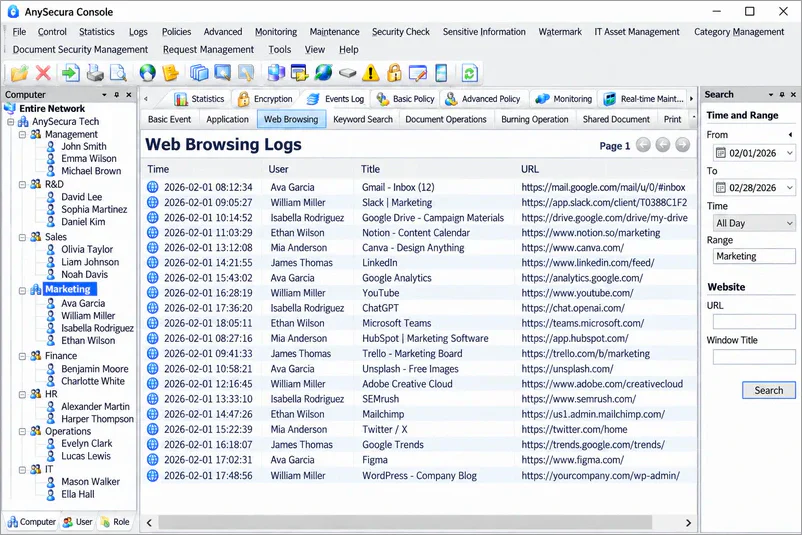Image resolution: width=802 pixels, height=535 pixels.
Task: Switch to the Statistics tab
Action: click(x=199, y=99)
